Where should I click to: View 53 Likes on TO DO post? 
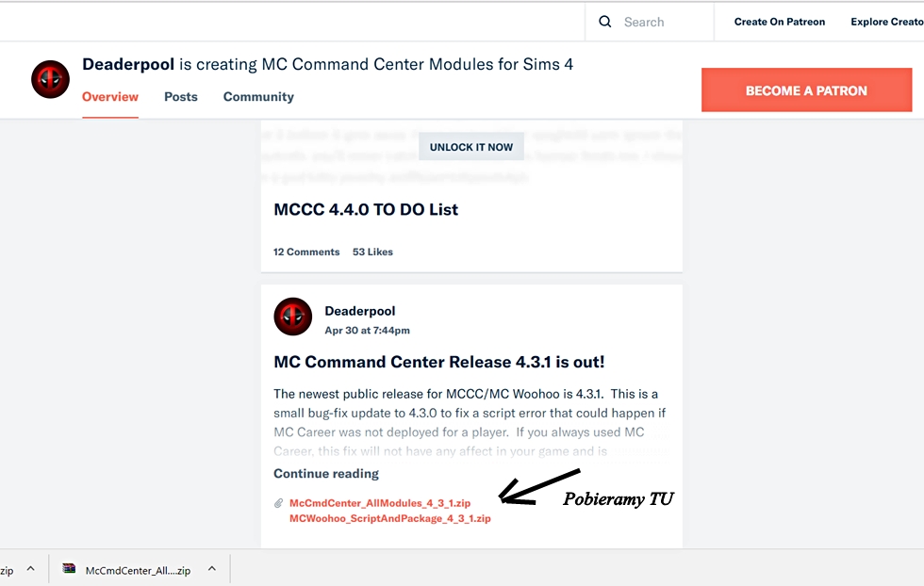pos(372,252)
